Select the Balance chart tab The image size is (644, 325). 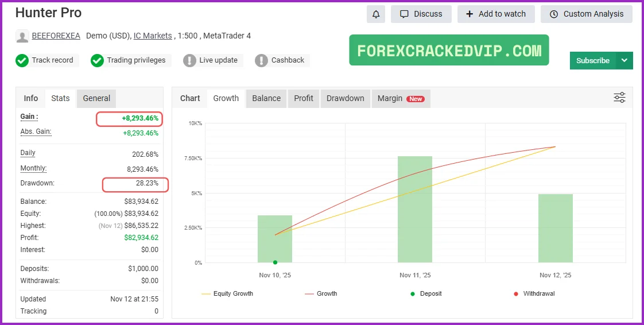[266, 98]
